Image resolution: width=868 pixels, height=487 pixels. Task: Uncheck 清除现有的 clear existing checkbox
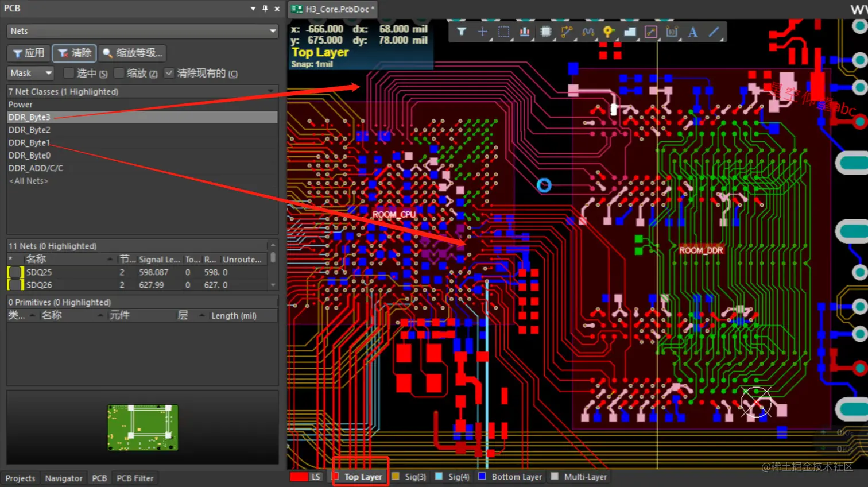tap(169, 73)
